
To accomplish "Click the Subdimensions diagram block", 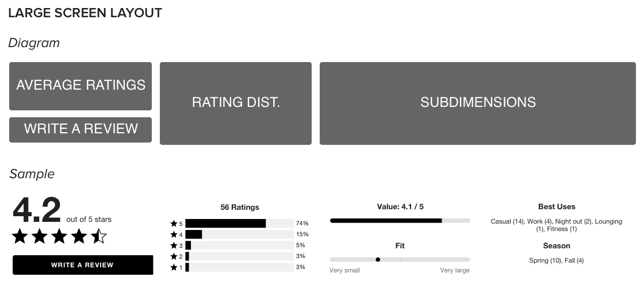I will pyautogui.click(x=478, y=103).
